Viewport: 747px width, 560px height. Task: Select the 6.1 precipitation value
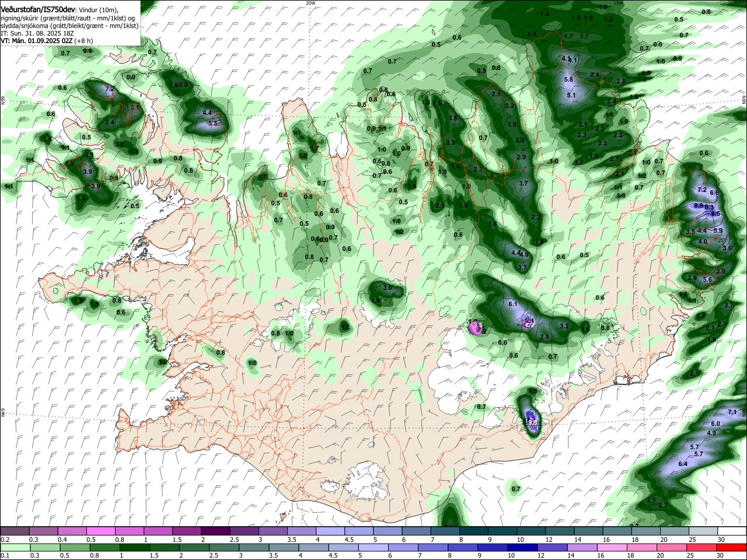pos(514,304)
